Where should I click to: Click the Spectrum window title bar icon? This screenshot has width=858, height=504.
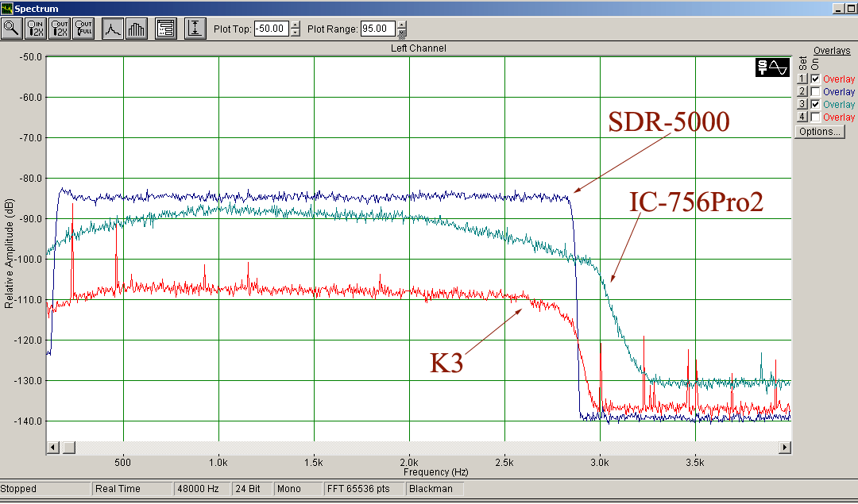6,8
